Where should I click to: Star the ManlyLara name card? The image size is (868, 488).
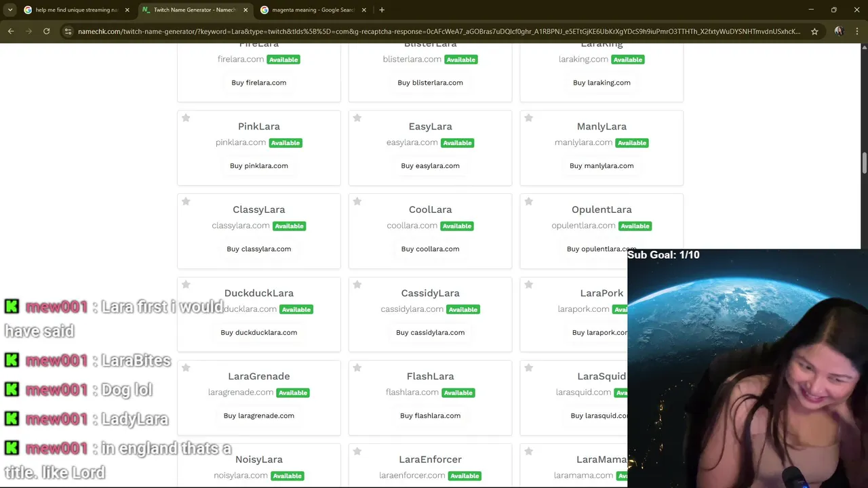[x=529, y=118]
